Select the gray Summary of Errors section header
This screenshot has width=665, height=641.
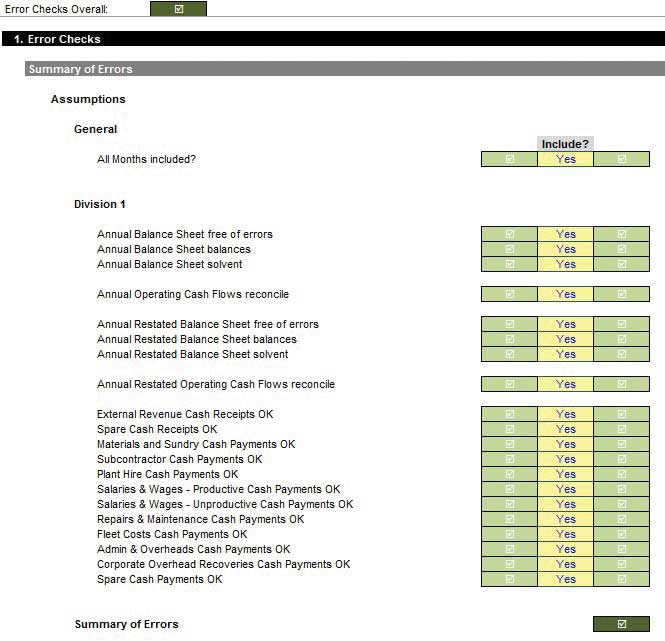344,69
